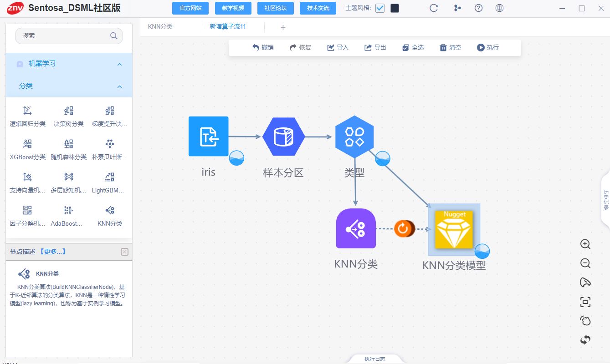610x364 pixels.
Task: Click 导出 export in the toolbar
Action: 375,47
